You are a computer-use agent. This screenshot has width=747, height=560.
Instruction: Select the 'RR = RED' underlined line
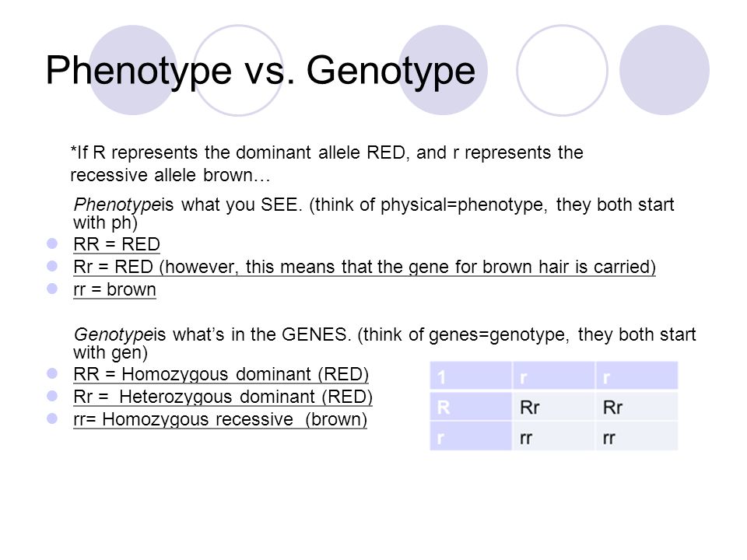click(116, 244)
